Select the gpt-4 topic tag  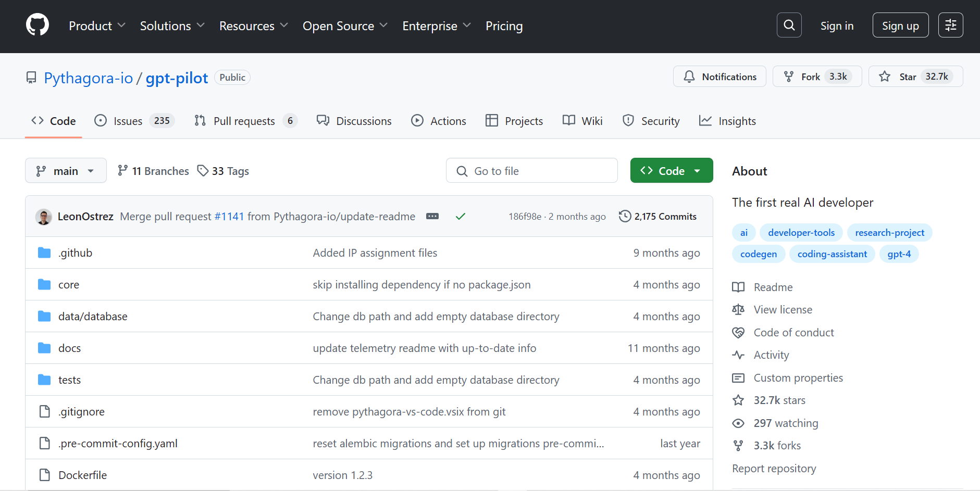899,254
